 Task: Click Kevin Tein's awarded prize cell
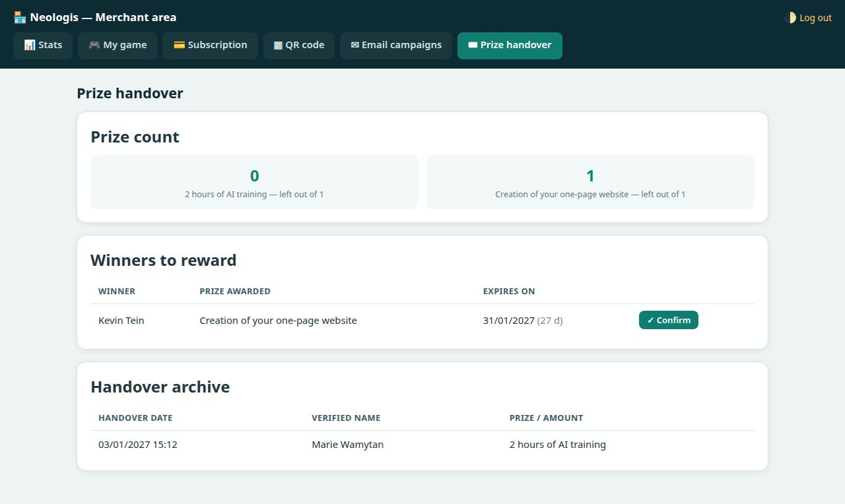(278, 321)
